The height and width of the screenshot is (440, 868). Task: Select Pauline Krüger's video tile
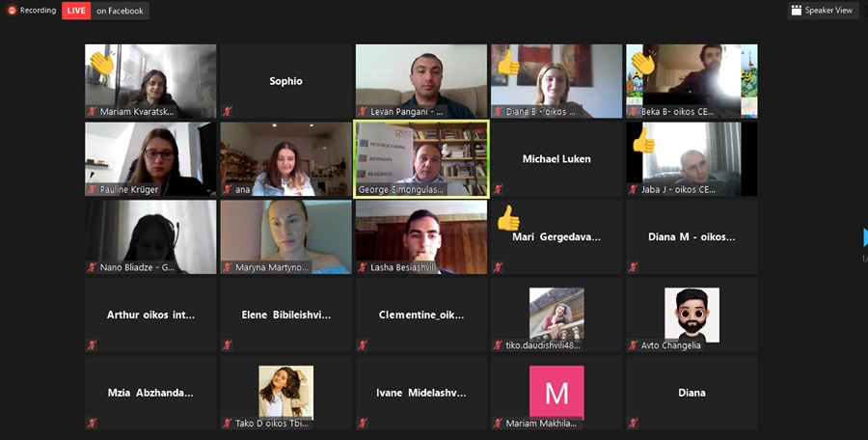point(150,159)
